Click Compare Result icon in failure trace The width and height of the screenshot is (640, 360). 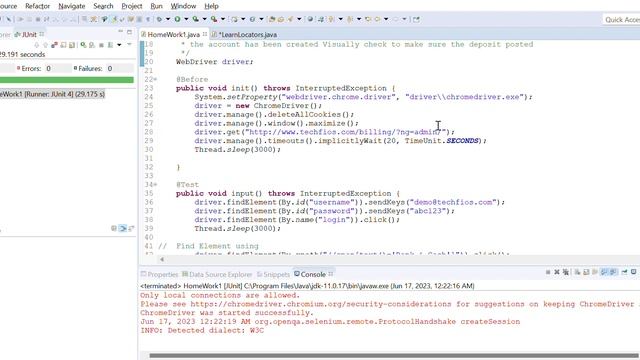click(131, 229)
